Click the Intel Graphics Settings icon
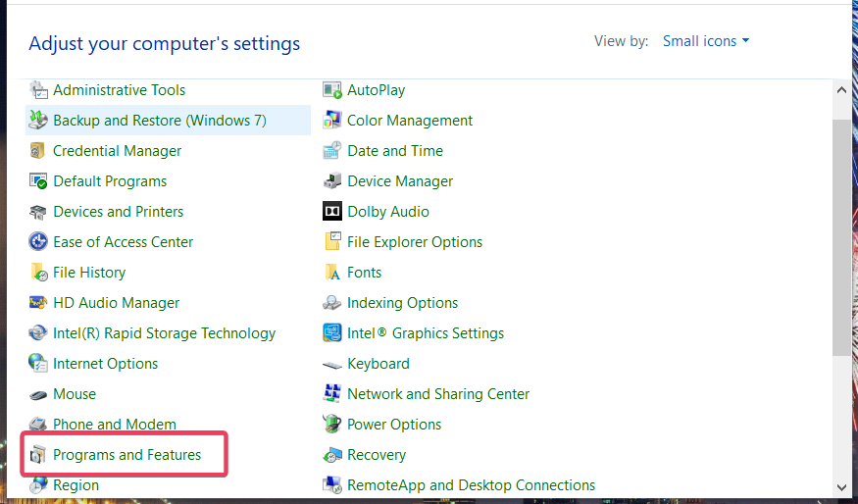The width and height of the screenshot is (858, 504). [332, 332]
